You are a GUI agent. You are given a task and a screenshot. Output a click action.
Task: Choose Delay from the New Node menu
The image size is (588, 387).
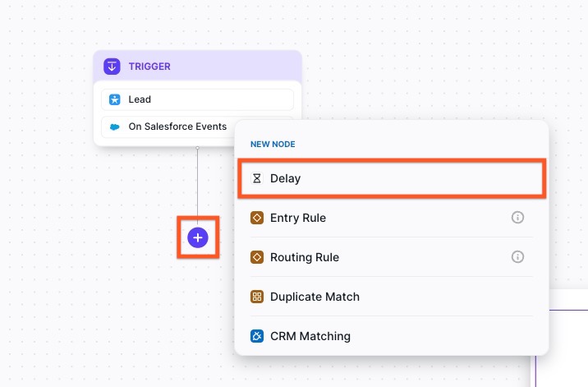point(390,178)
